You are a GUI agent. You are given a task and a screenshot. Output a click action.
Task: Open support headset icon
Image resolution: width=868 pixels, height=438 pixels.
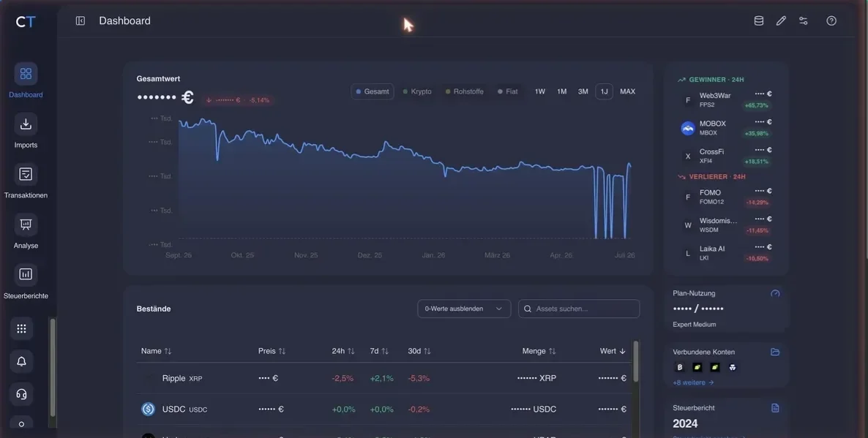(x=21, y=393)
